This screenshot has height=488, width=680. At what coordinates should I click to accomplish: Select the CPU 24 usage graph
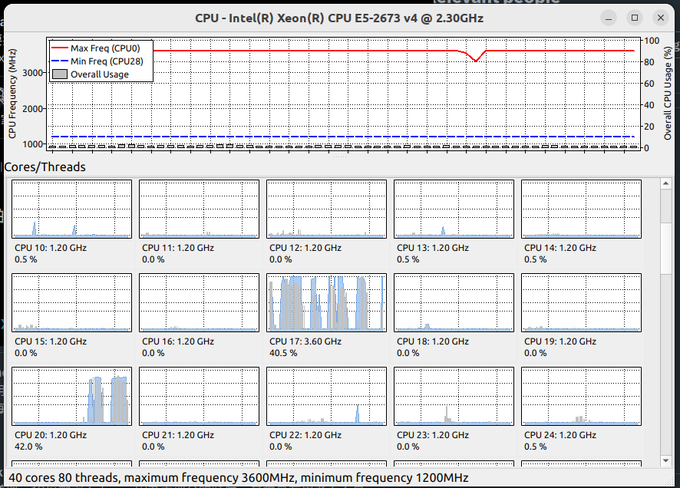tap(581, 396)
